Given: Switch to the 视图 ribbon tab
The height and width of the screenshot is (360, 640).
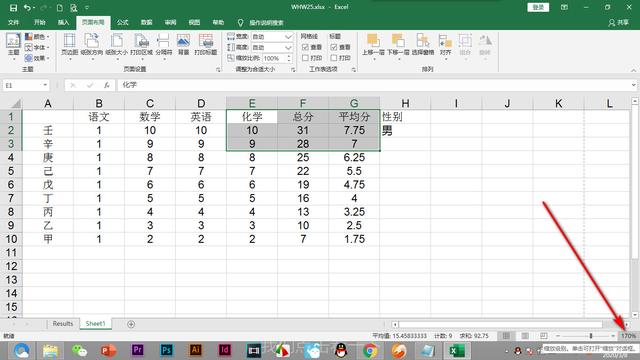Looking at the screenshot, I should point(194,22).
